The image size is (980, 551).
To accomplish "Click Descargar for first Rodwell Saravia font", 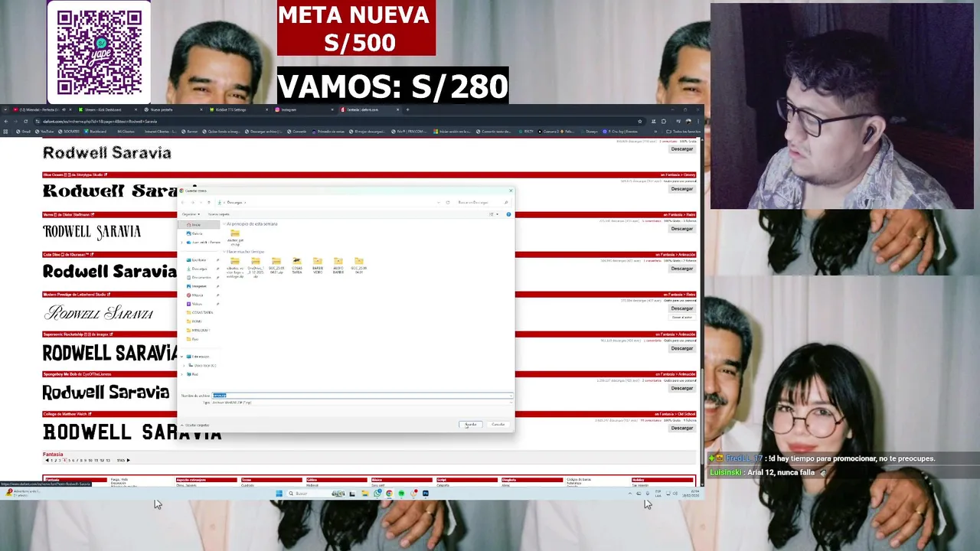I will 681,149.
